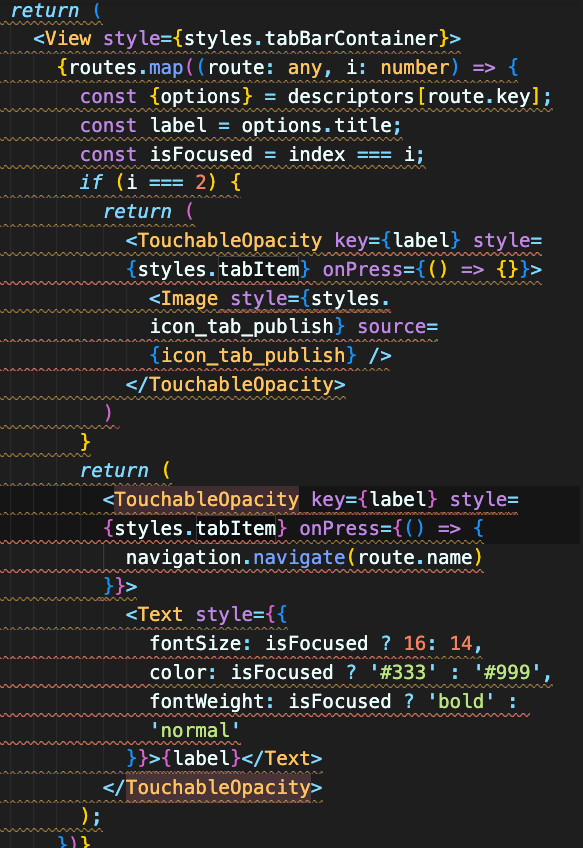Click the 'Image' tag name
The height and width of the screenshot is (848, 583).
coord(189,299)
